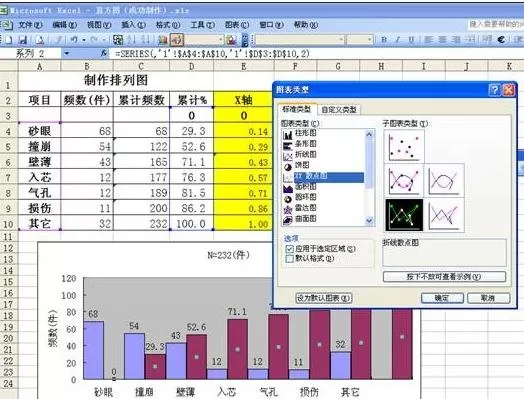Click the Undo toolbar icon
This screenshot has height=399, width=524.
pyautogui.click(x=74, y=40)
